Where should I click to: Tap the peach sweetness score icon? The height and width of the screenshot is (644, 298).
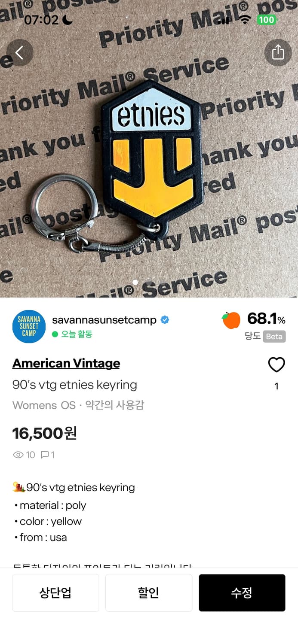[x=231, y=320]
